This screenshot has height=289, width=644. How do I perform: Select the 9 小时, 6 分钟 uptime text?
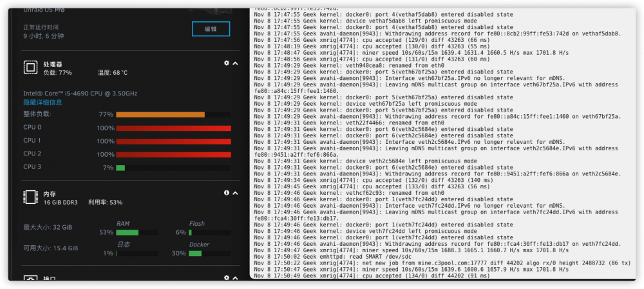click(44, 36)
